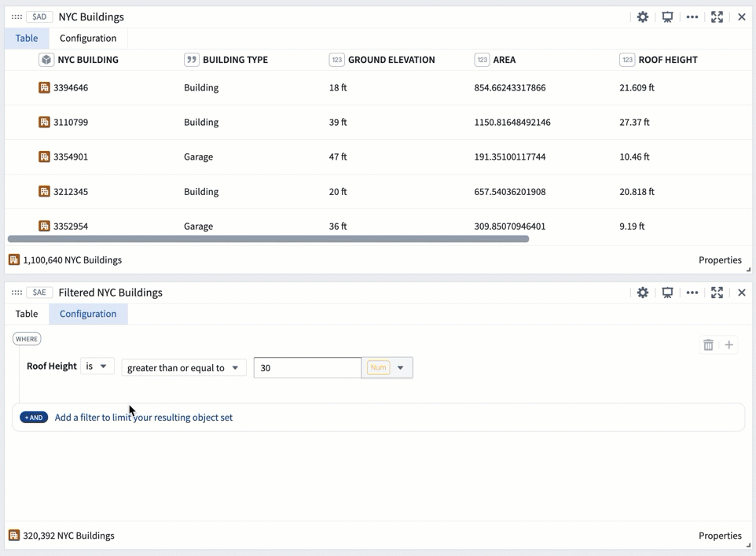Click building icon for row 3354901
The image size is (756, 556).
tap(44, 156)
